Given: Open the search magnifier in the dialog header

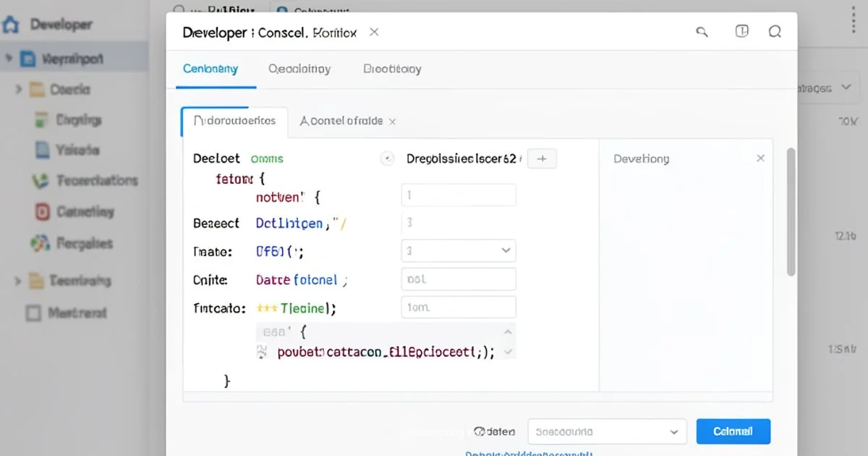Looking at the screenshot, I should [x=702, y=32].
